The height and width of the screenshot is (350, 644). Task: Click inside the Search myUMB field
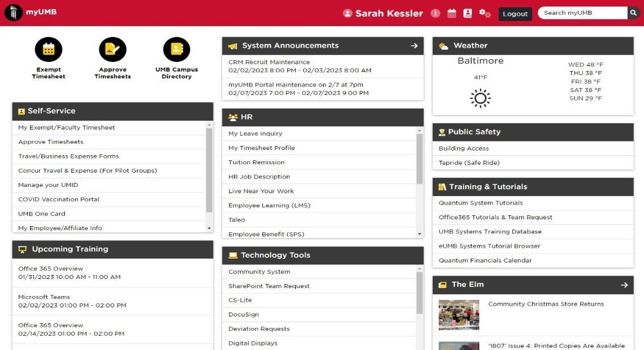coord(580,12)
